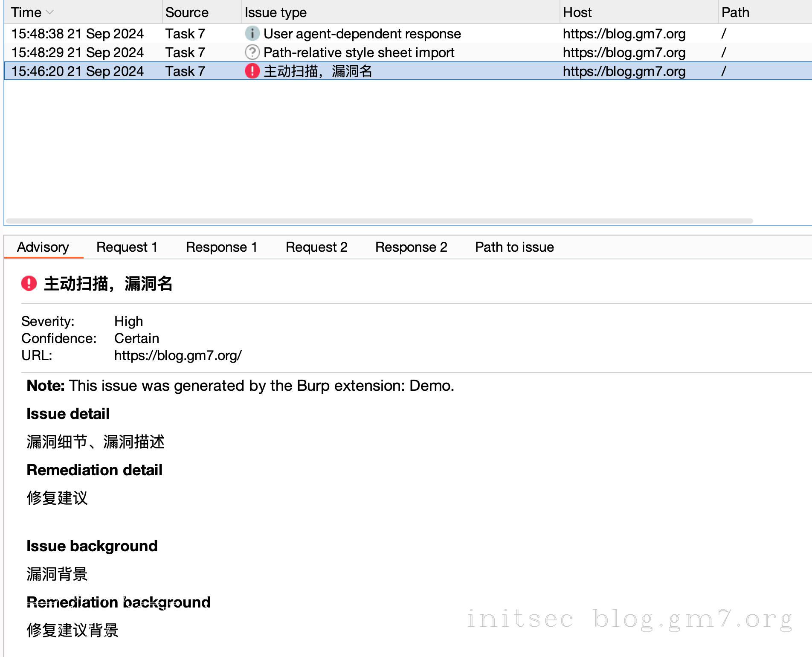Switch to the Request 1 tab

click(x=127, y=247)
